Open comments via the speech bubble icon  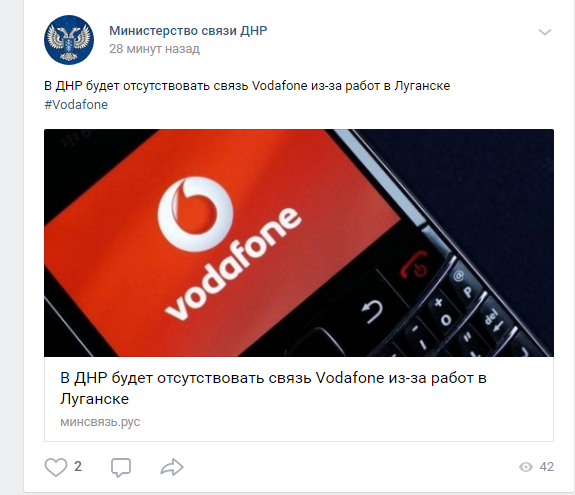pos(121,467)
